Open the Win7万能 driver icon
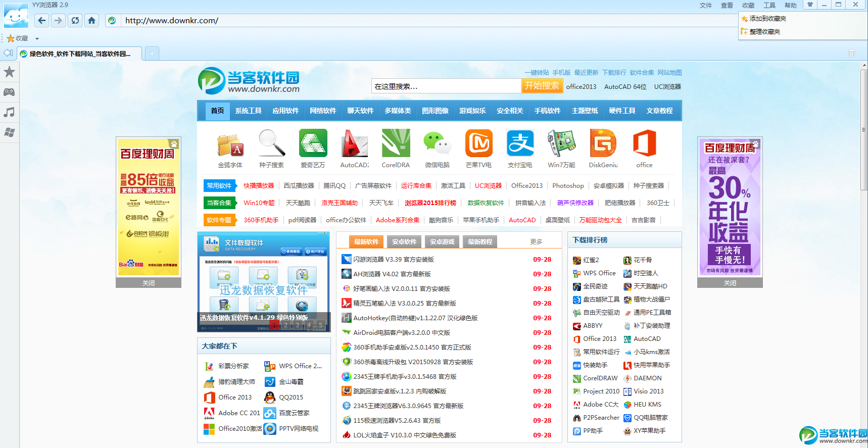The image size is (868, 448). click(x=561, y=143)
